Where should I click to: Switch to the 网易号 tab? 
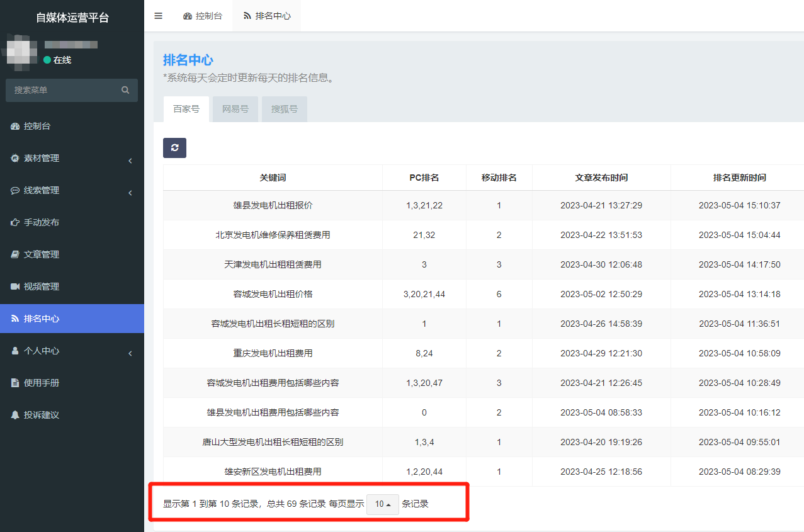[235, 109]
